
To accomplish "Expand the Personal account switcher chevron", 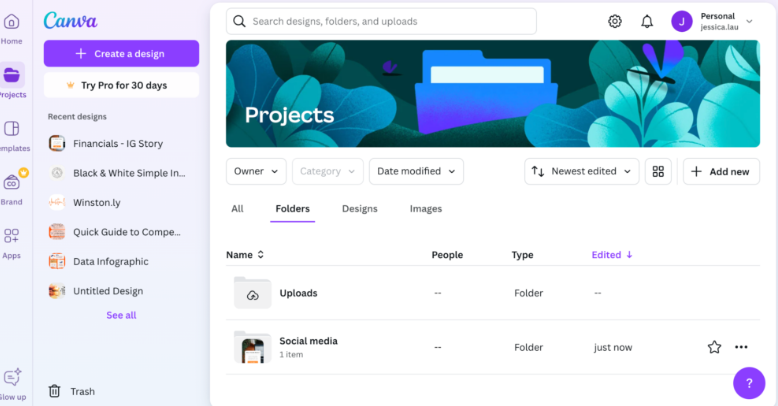I will pyautogui.click(x=749, y=21).
